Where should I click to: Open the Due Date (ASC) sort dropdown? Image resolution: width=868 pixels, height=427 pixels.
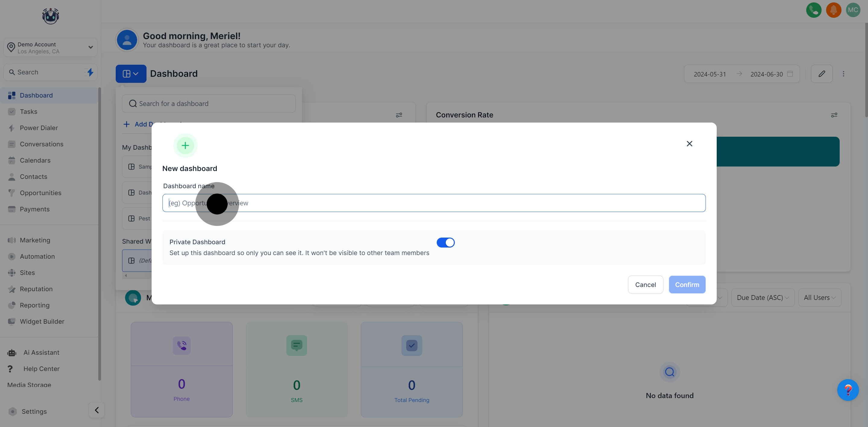(763, 298)
